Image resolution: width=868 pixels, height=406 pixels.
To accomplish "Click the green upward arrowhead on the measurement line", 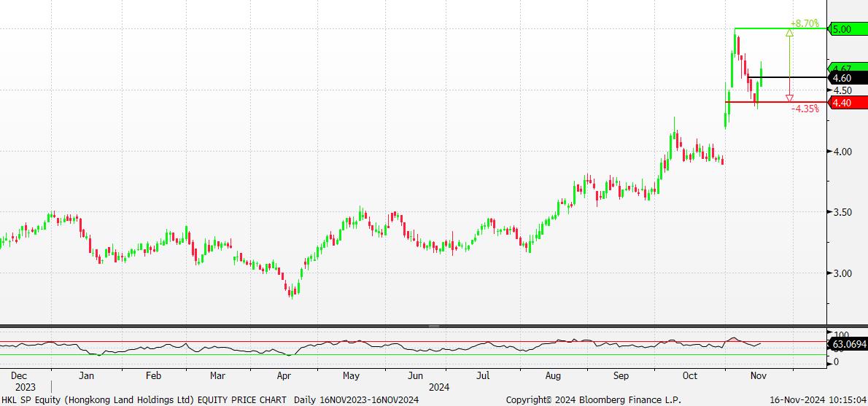I will click(789, 33).
